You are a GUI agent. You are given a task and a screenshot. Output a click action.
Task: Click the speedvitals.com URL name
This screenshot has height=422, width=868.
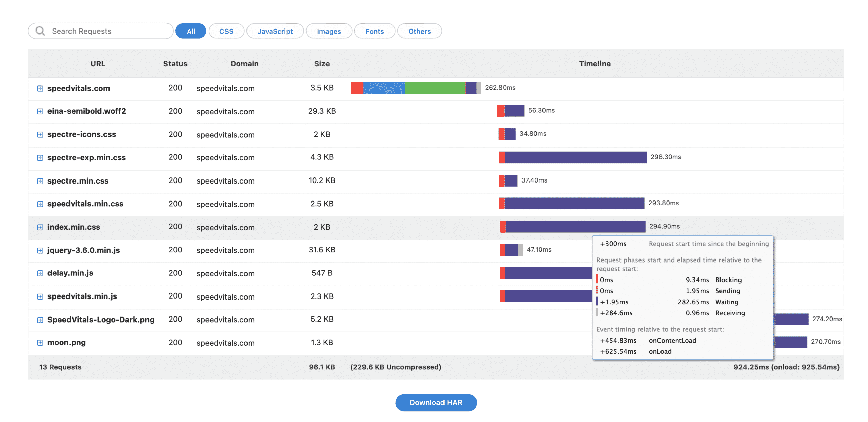click(x=79, y=88)
